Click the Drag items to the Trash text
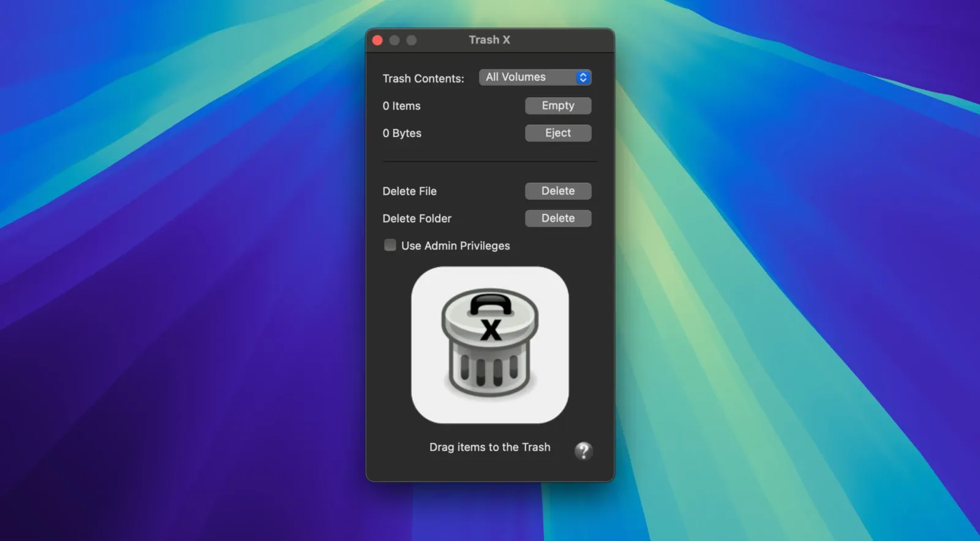Image resolution: width=980 pixels, height=541 pixels. (x=489, y=447)
